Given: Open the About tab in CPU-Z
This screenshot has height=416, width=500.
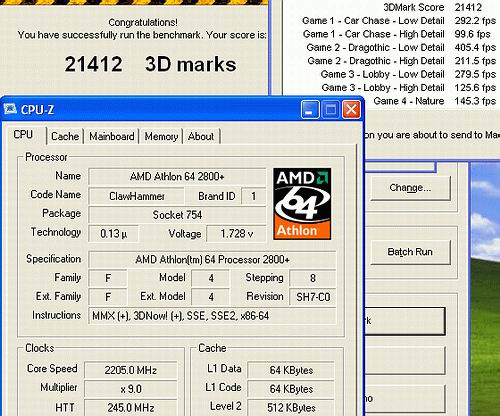Looking at the screenshot, I should tap(201, 136).
